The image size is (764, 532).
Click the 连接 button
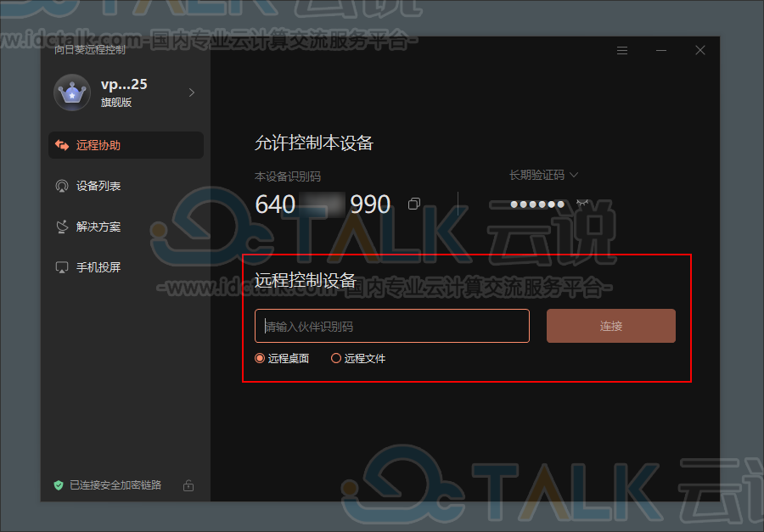point(611,326)
